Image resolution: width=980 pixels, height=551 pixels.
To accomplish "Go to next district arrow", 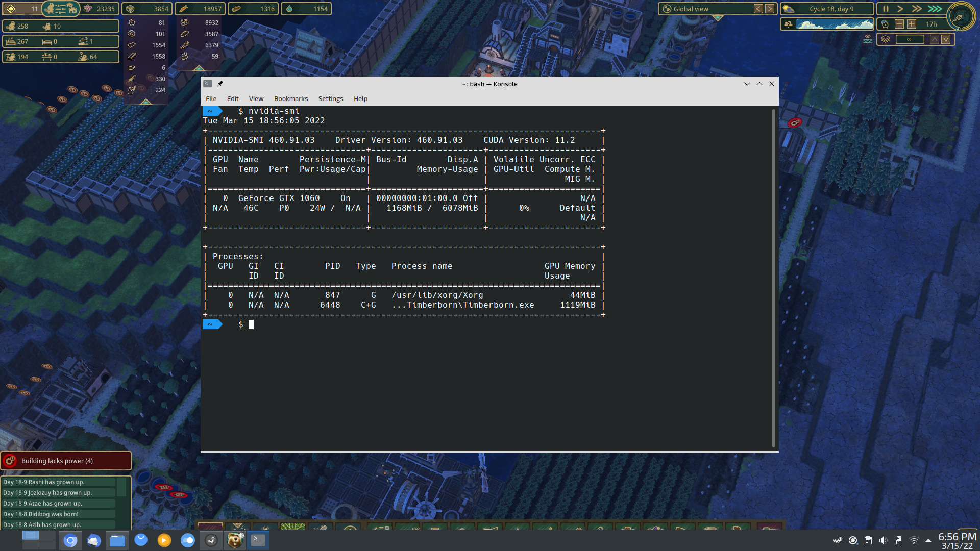I will click(x=770, y=9).
